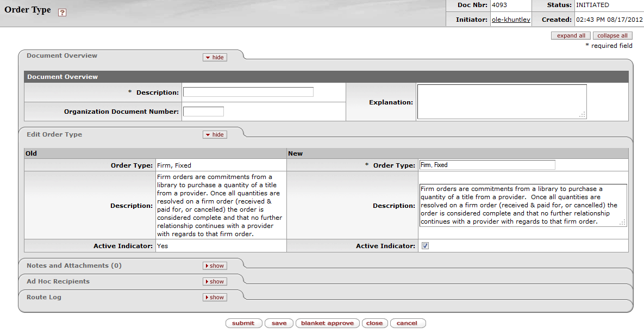The image size is (644, 333).
Task: Show the Notes and Attachments section
Action: click(215, 266)
